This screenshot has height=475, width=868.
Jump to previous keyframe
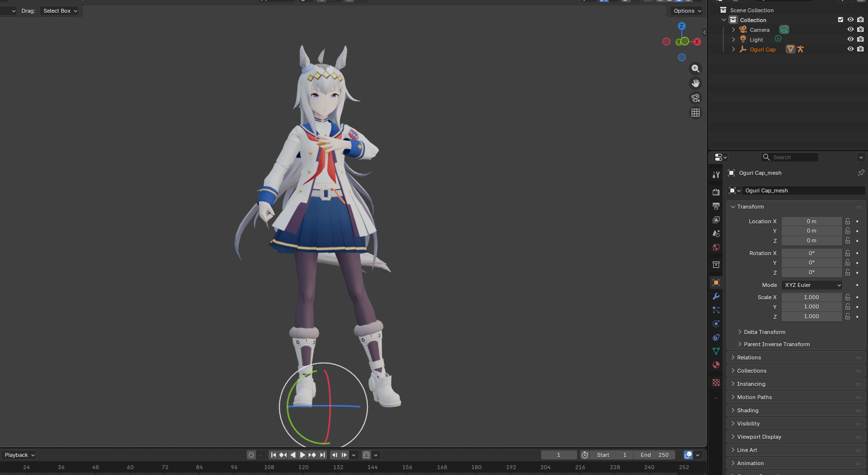[x=283, y=455]
